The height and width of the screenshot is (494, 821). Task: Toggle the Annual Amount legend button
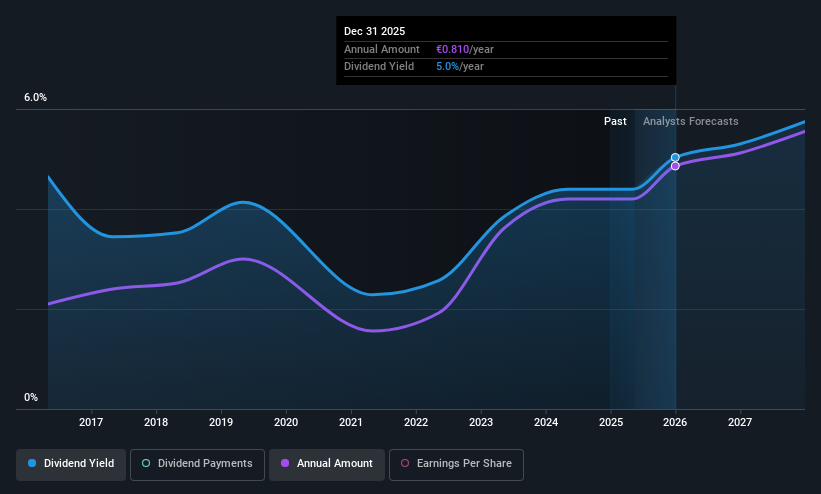click(x=326, y=464)
